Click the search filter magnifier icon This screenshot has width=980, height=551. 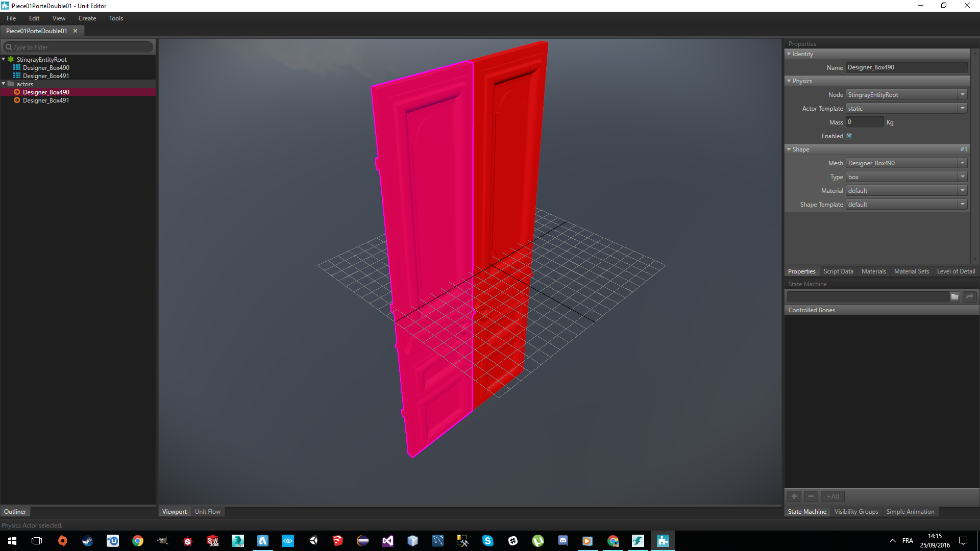(9, 47)
